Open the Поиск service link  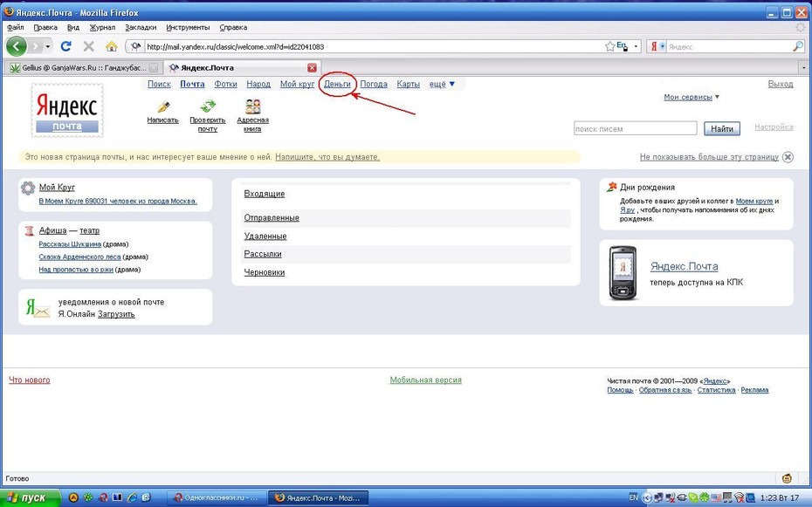pyautogui.click(x=159, y=84)
